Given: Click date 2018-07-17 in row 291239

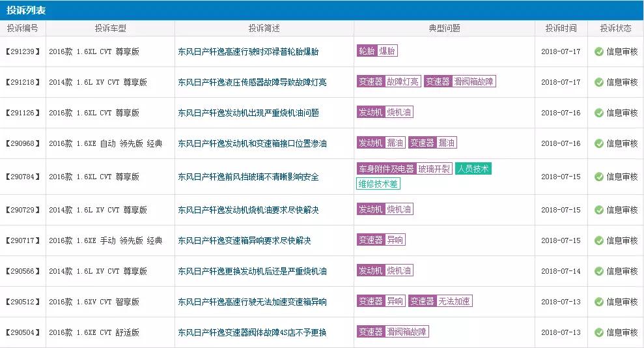Looking at the screenshot, I should tap(561, 51).
